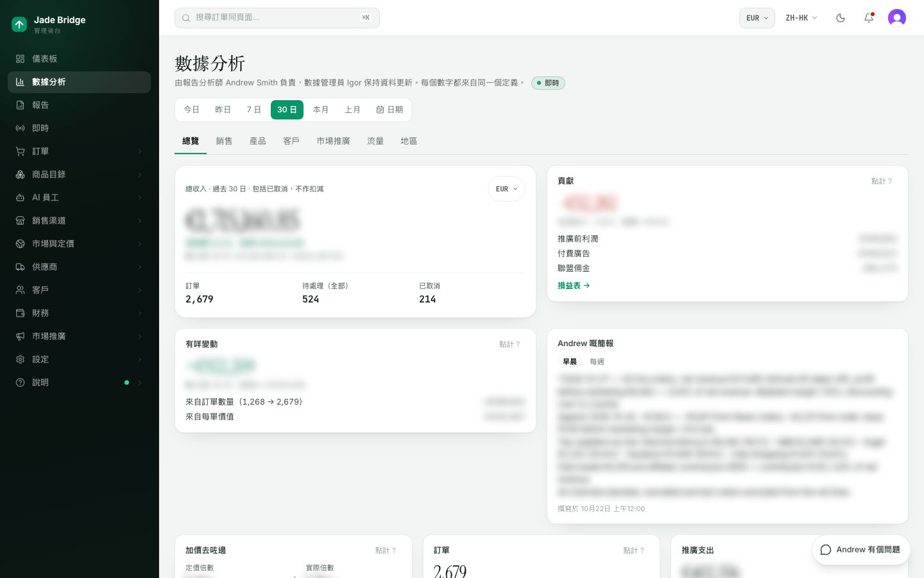The height and width of the screenshot is (578, 924).
Task: Click the 即時 status badge
Action: coord(548,83)
